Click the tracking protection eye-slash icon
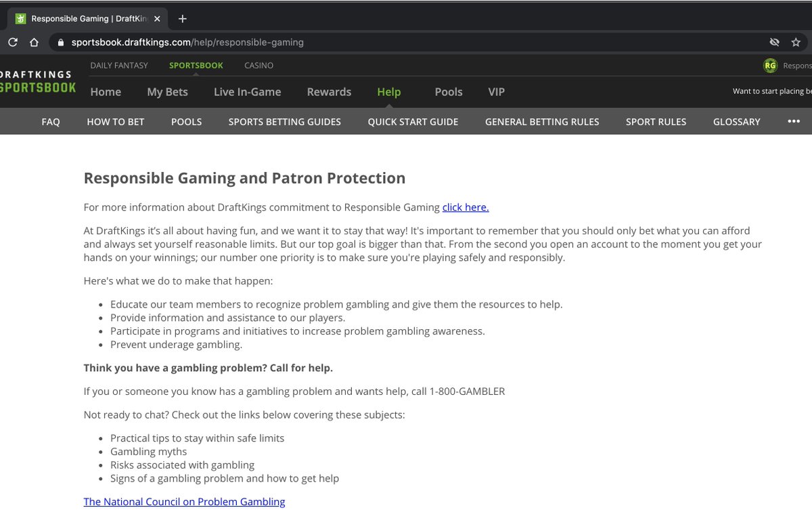The width and height of the screenshot is (812, 510). pos(774,42)
